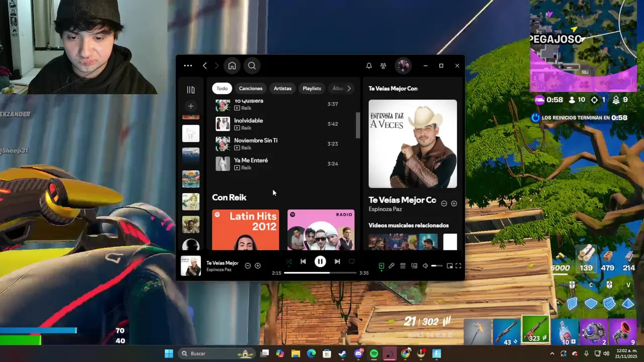
Task: Click the search results scrollbar
Action: (x=358, y=125)
